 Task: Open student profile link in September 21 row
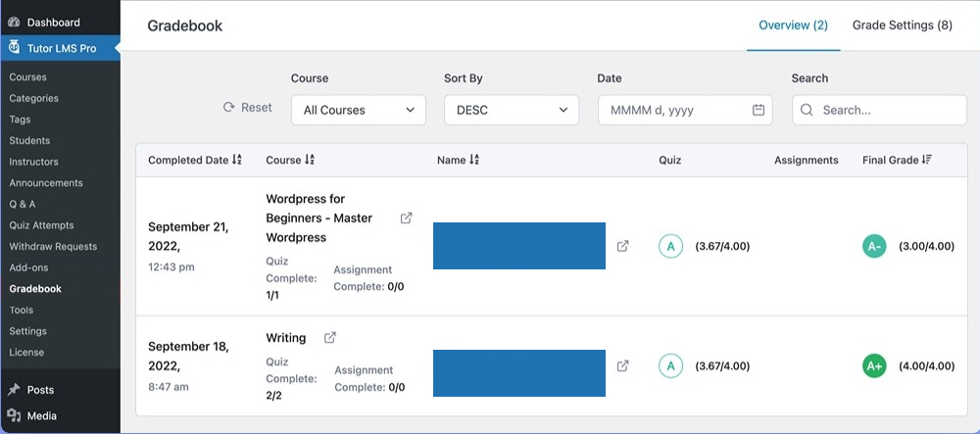(x=622, y=246)
